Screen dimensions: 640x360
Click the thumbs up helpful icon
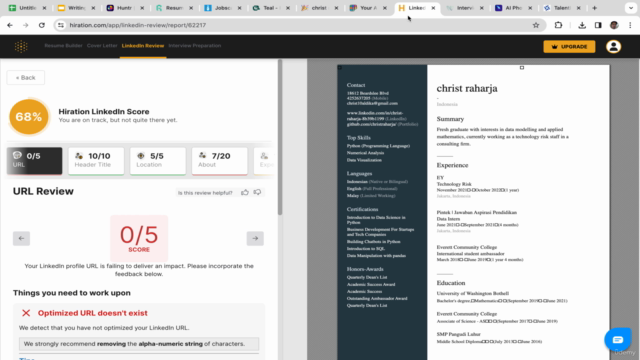[244, 192]
